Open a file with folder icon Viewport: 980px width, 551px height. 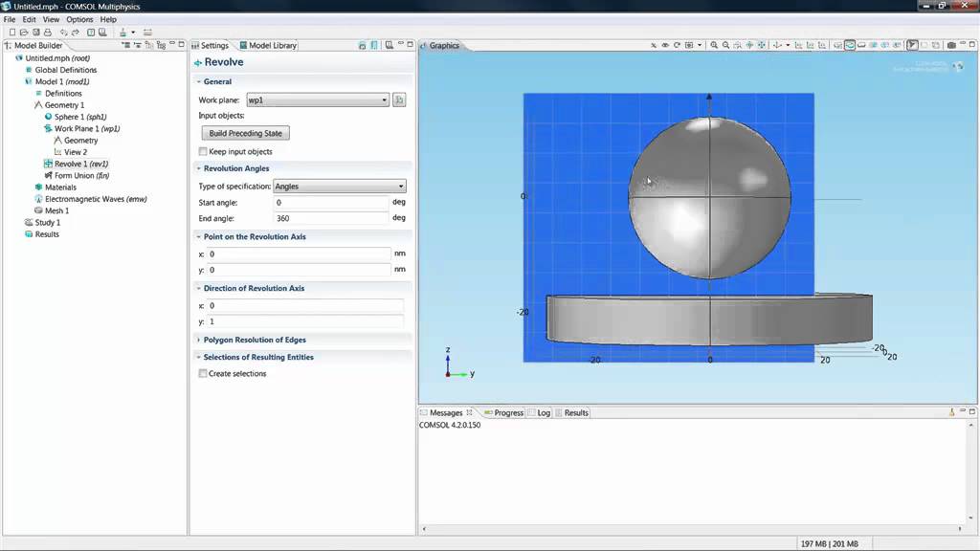coord(24,32)
